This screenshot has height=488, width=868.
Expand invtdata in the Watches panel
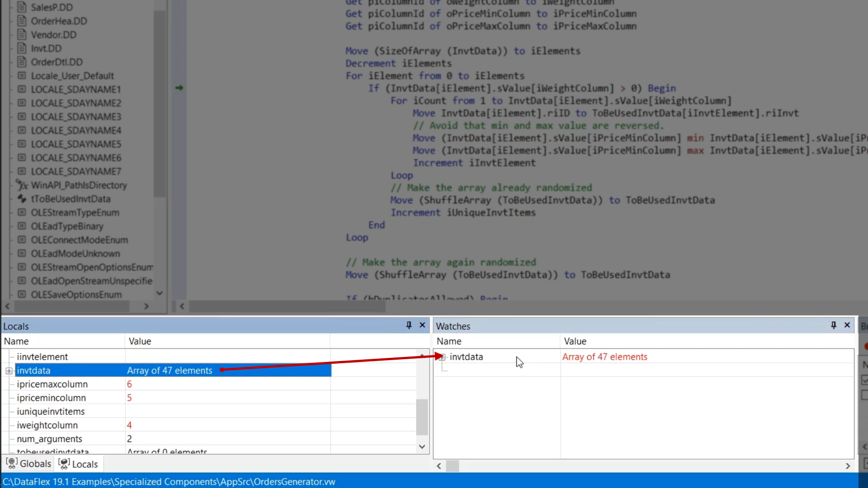(x=442, y=357)
